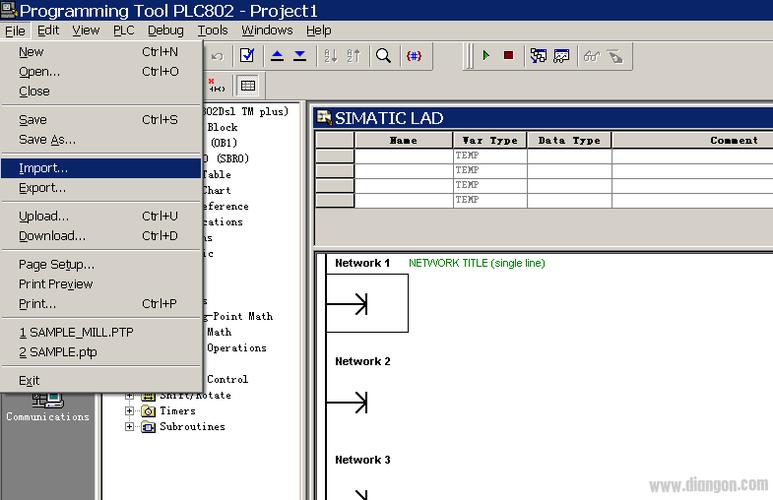
Task: Choose Download... from the File menu
Action: (x=101, y=236)
